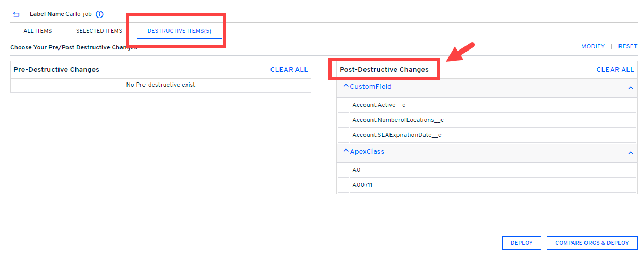Select Account.NumberofLocations__c item

point(397,120)
